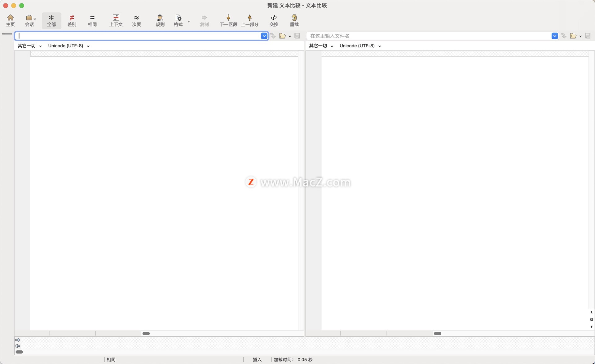Focus right 在这里输入文件名 field

point(429,36)
